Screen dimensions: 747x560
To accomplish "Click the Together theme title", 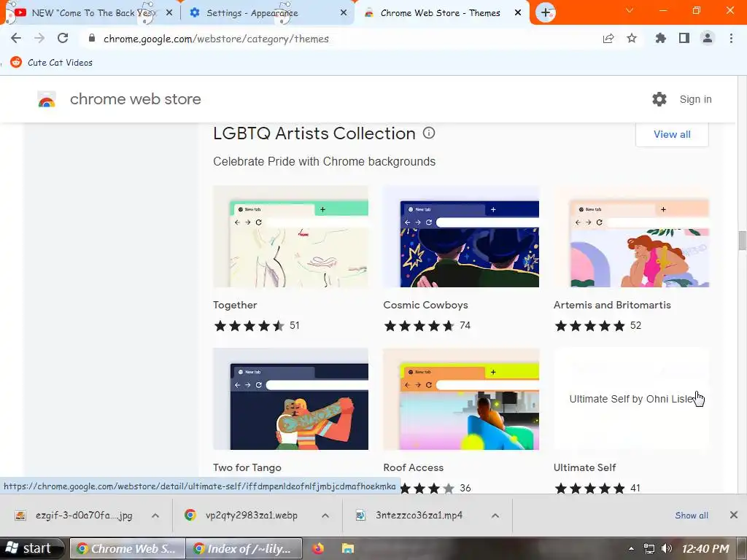I will [235, 305].
